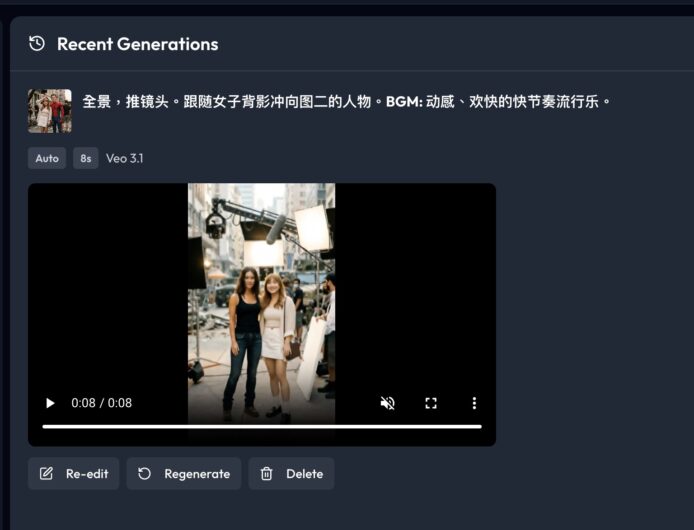Viewport: 694px width, 530px height.
Task: Click the trash can icon in Delete
Action: pyautogui.click(x=267, y=474)
